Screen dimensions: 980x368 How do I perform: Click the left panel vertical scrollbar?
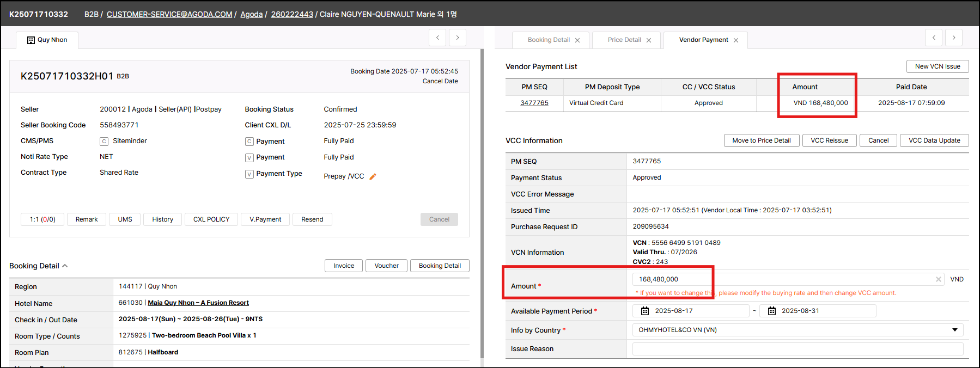tap(482, 201)
